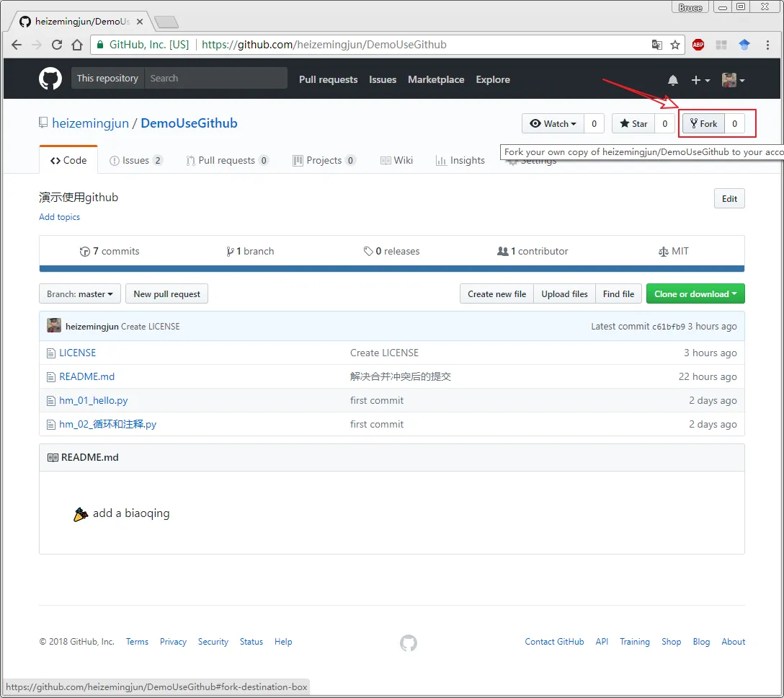Star the DemoUseGithub repository

pyautogui.click(x=633, y=124)
